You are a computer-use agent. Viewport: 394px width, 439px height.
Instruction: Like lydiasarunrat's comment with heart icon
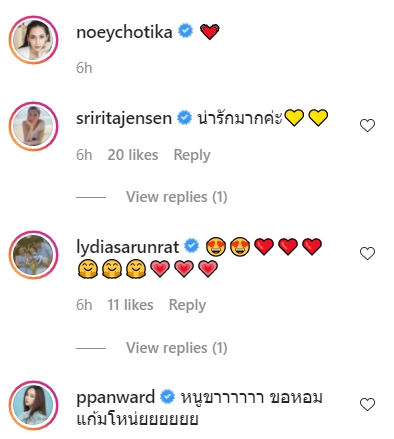(x=367, y=253)
